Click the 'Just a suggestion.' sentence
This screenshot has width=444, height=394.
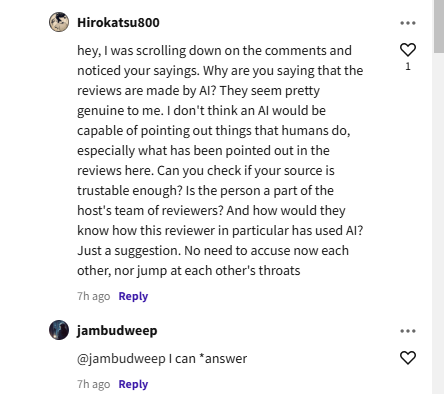pos(129,251)
